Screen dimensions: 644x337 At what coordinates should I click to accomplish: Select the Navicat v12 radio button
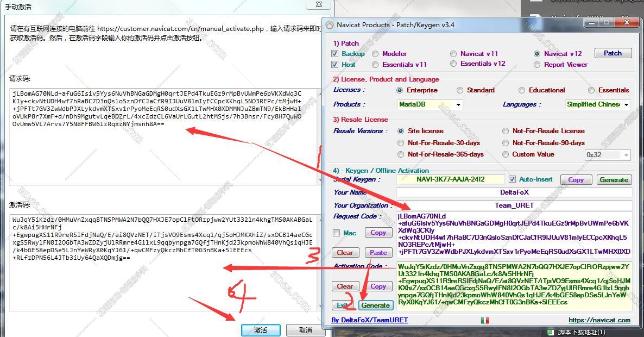[x=537, y=54]
